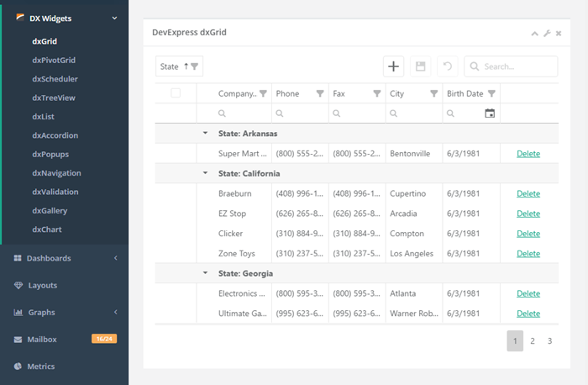Viewport: 588px width, 385px height.
Task: Open the Company column filter icon
Action: pyautogui.click(x=263, y=94)
